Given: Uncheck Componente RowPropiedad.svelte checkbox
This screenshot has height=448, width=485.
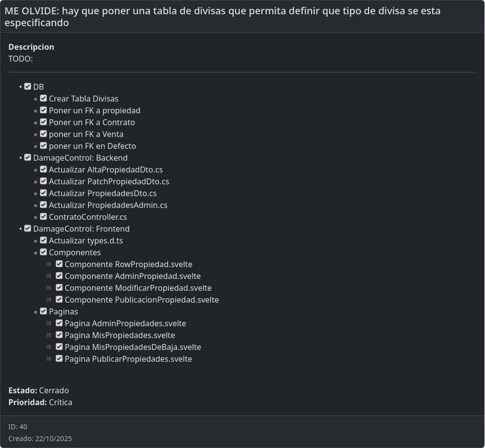Looking at the screenshot, I should (x=59, y=264).
